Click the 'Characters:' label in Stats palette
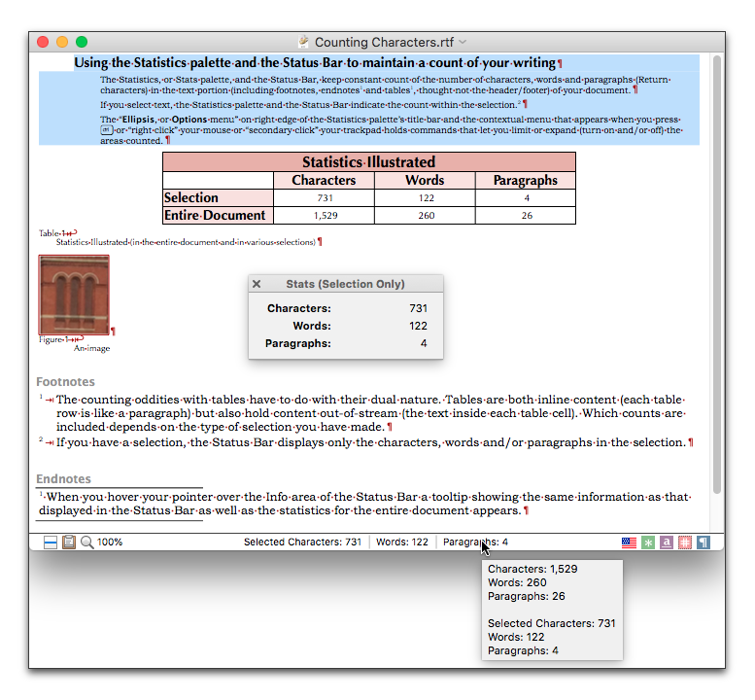This screenshot has height=700, width=755. click(299, 308)
